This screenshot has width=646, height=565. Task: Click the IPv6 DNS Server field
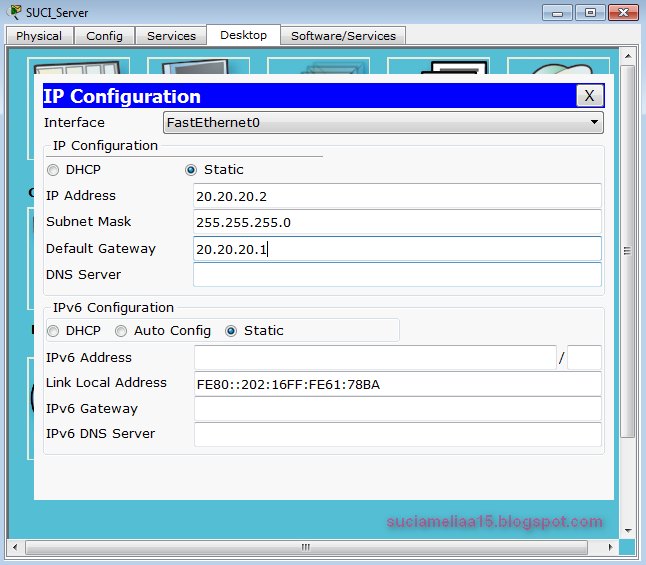pos(398,434)
